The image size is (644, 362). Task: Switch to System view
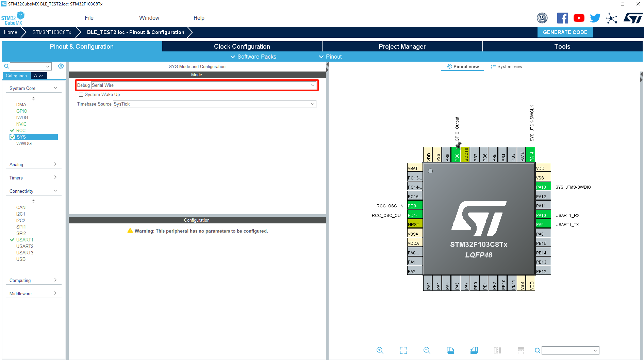pos(506,66)
